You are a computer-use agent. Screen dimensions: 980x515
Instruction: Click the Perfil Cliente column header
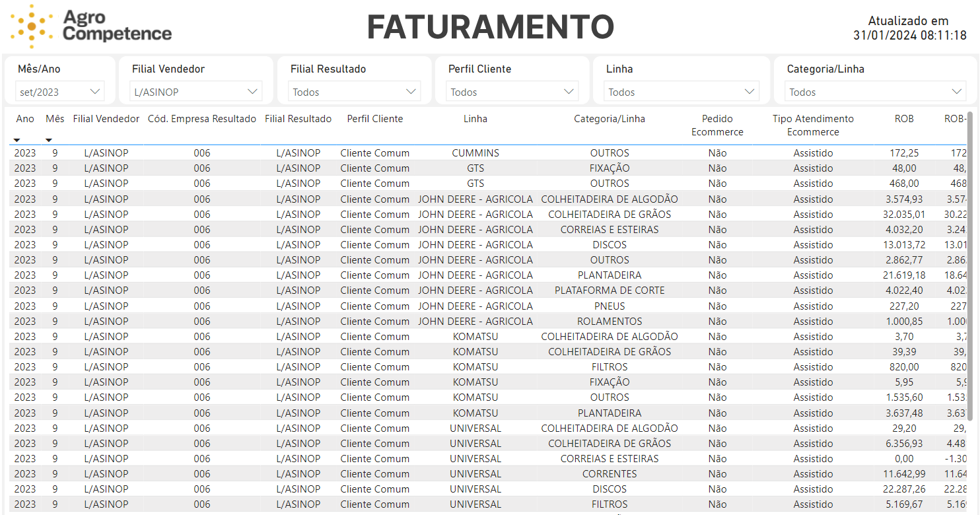point(375,119)
